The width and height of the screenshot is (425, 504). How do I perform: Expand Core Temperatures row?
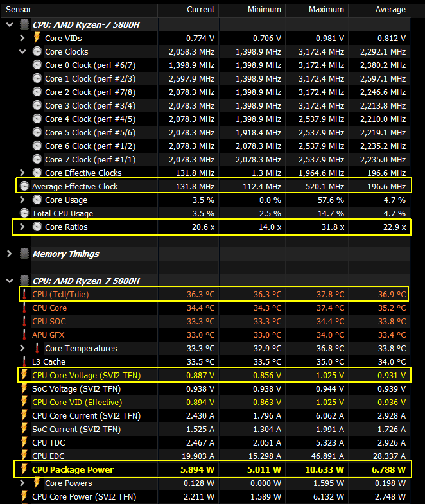[22, 349]
